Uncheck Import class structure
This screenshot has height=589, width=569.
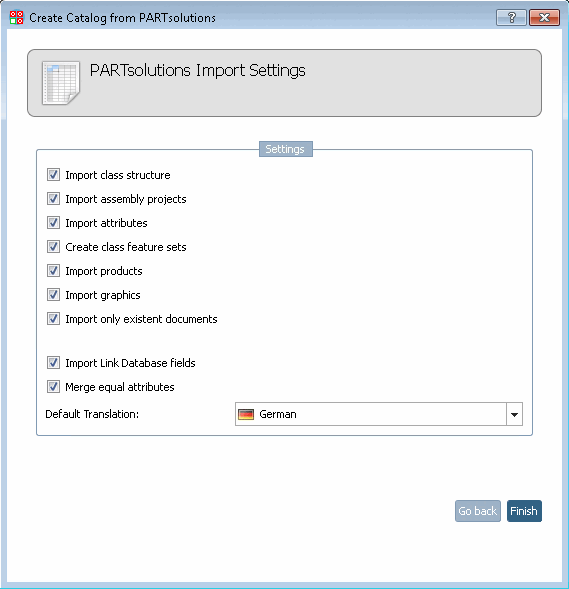(x=53, y=175)
